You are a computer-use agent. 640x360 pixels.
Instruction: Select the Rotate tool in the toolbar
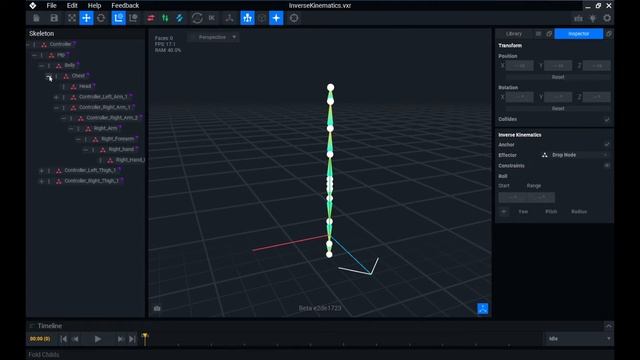tap(101, 18)
